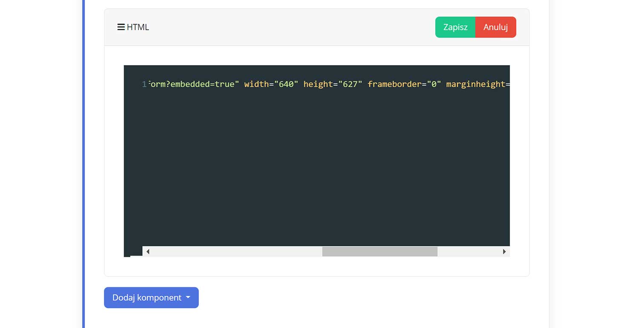Image resolution: width=644 pixels, height=328 pixels.
Task: Click the horizontal scrollbar thumb
Action: 379,251
